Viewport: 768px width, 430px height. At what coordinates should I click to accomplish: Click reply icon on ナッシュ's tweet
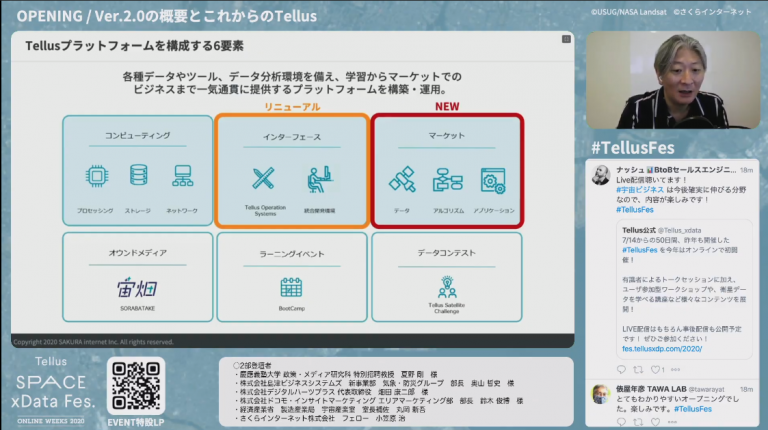pos(621,369)
